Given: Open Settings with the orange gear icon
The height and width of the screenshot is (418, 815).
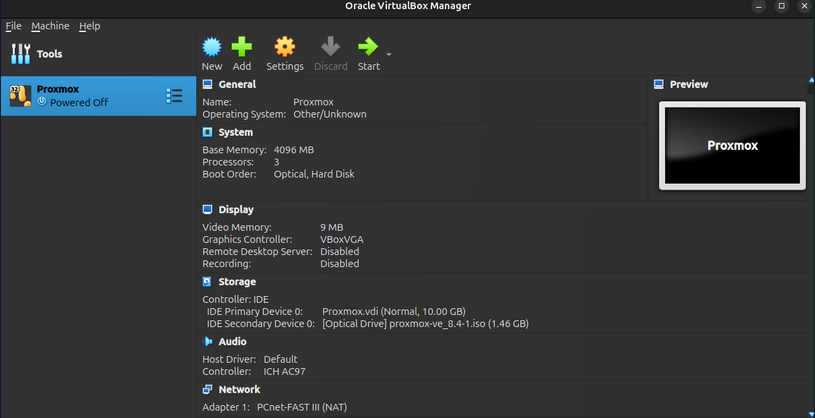Looking at the screenshot, I should (285, 47).
